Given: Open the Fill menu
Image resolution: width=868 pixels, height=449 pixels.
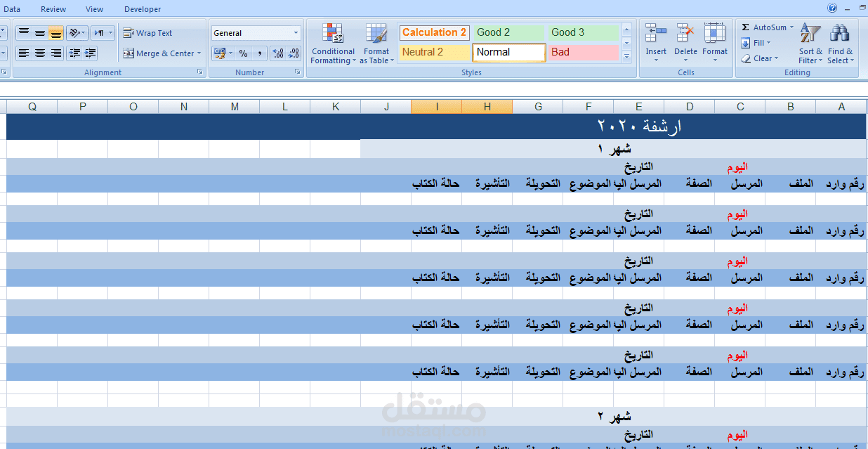Looking at the screenshot, I should tap(756, 43).
